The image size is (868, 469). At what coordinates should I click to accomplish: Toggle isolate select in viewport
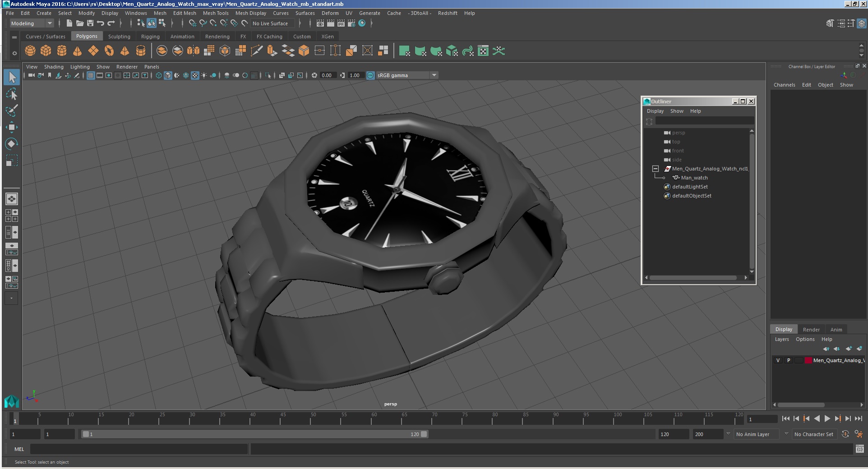pos(268,75)
